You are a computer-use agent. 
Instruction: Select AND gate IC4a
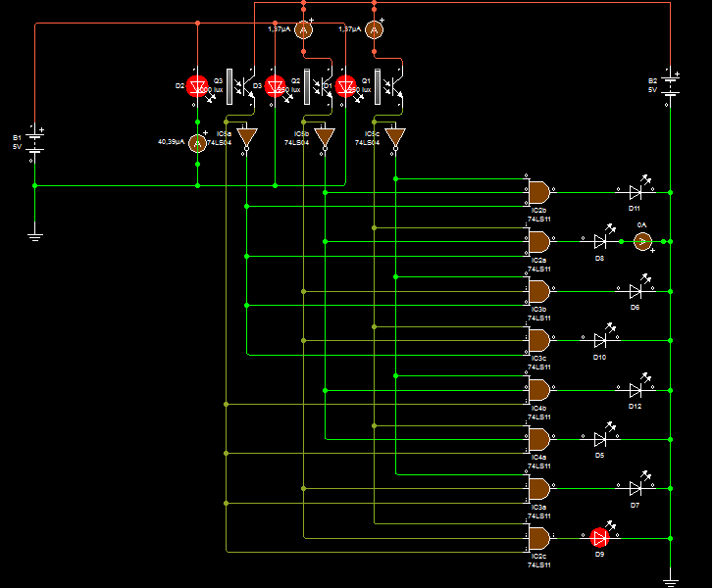click(x=539, y=439)
